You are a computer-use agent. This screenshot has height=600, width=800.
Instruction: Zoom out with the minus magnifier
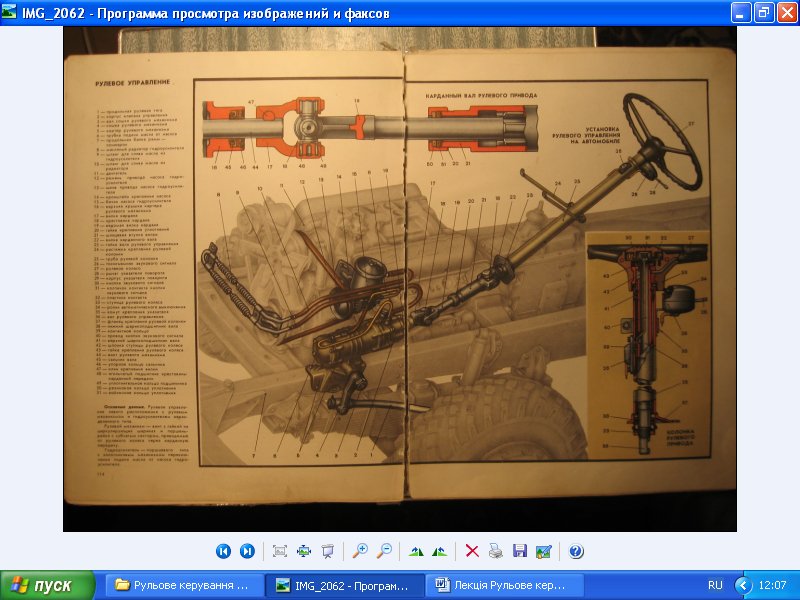coord(384,551)
